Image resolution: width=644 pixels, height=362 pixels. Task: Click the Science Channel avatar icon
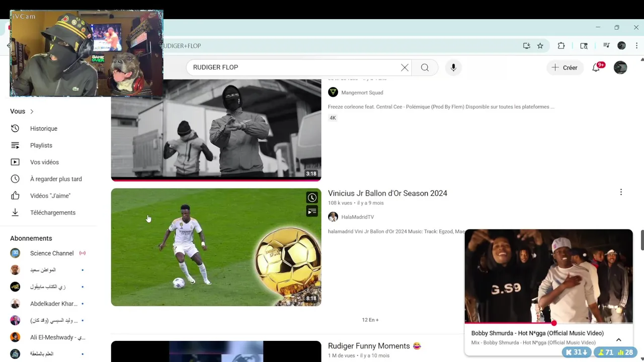click(x=15, y=253)
